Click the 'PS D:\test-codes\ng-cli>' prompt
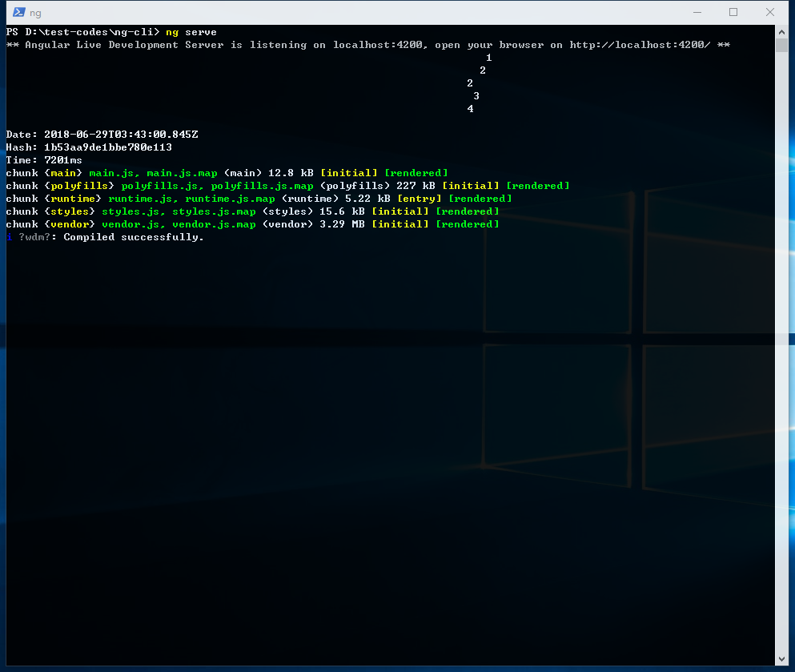This screenshot has width=795, height=672. 82,32
